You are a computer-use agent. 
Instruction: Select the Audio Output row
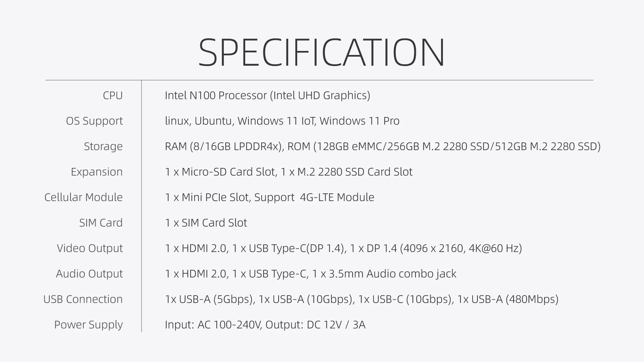pos(322,274)
